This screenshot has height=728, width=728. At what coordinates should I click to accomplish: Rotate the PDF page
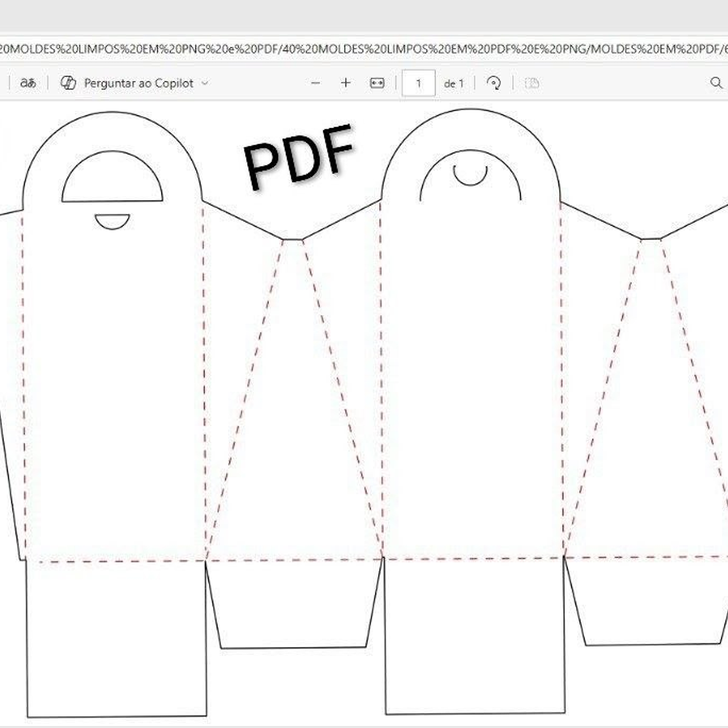[x=494, y=83]
